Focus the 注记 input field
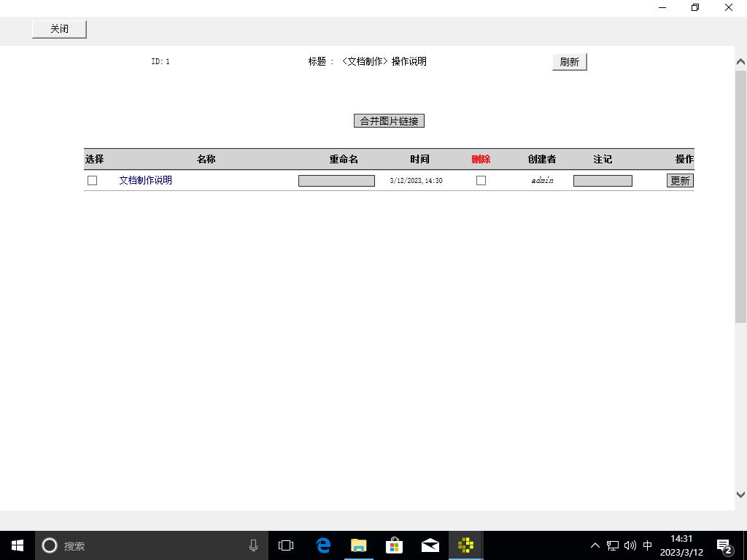 pyautogui.click(x=603, y=181)
